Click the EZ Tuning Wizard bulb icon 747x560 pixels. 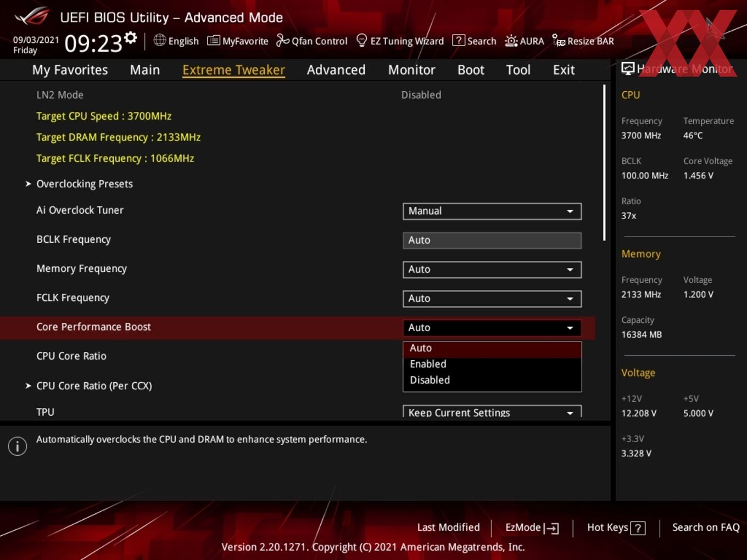coord(361,41)
